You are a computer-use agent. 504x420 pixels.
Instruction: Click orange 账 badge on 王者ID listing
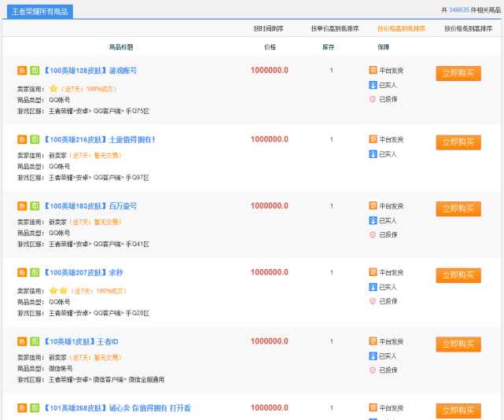[x=22, y=342]
